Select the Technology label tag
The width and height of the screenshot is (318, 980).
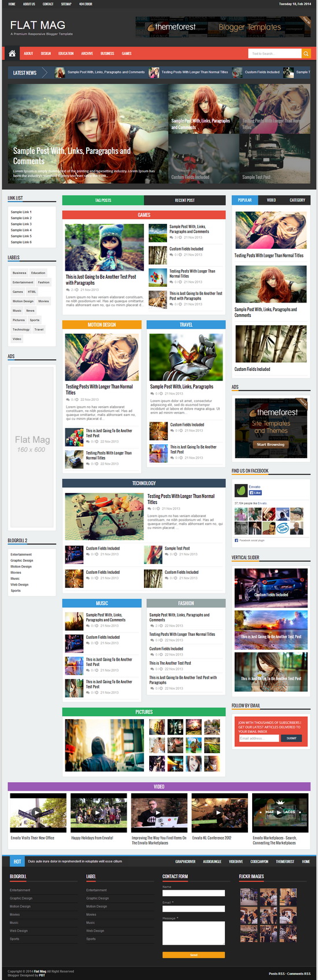[21, 329]
